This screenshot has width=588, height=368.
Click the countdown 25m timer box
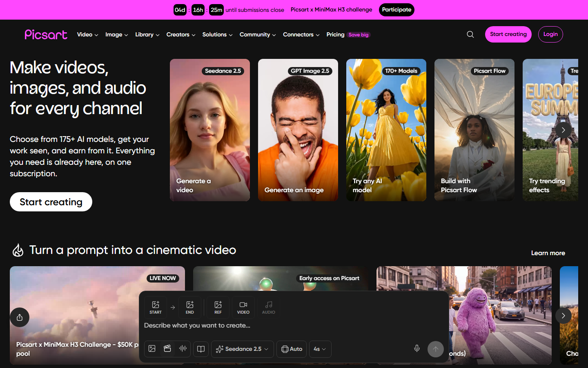coord(216,10)
